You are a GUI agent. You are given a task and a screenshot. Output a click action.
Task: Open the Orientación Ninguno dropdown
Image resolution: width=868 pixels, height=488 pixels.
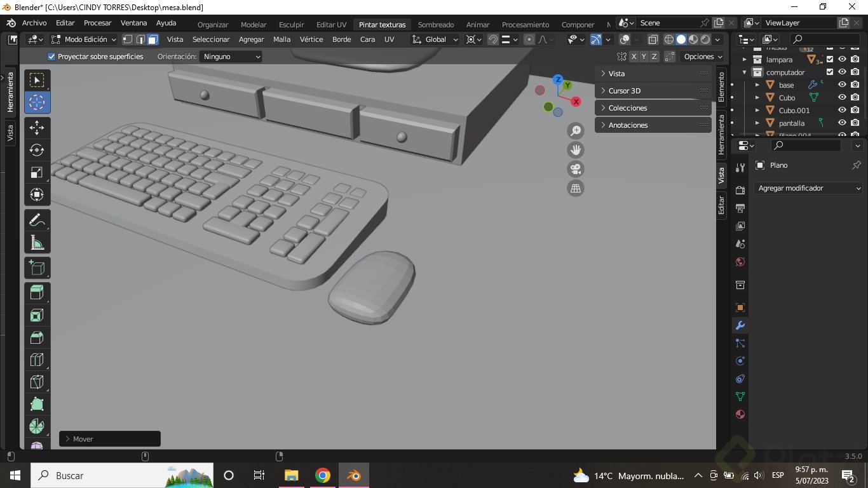pyautogui.click(x=231, y=57)
